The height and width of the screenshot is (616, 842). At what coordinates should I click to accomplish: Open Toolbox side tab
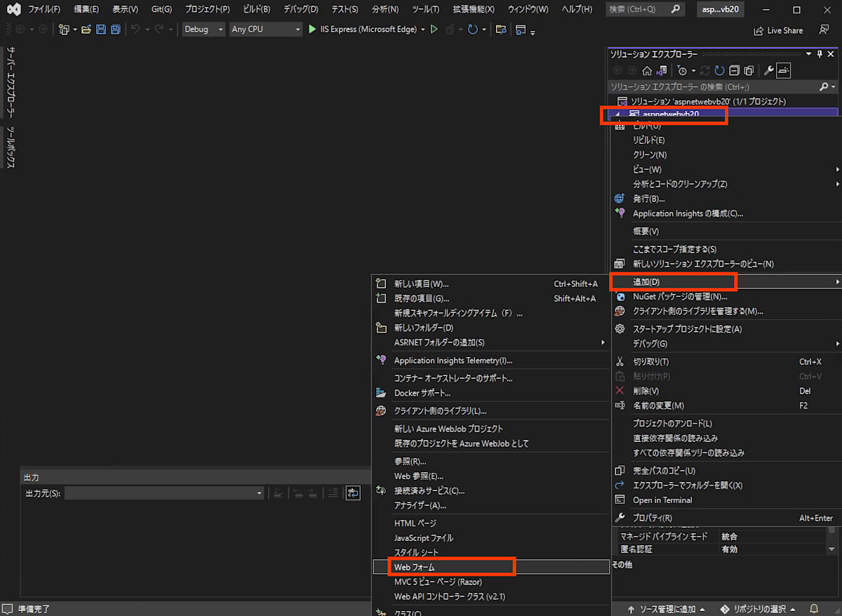11,147
